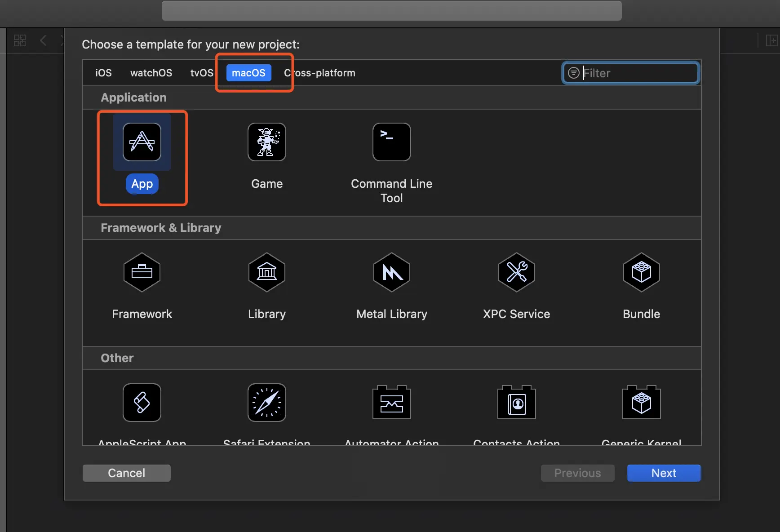This screenshot has height=532, width=780.
Task: Click the Library label text
Action: (267, 314)
